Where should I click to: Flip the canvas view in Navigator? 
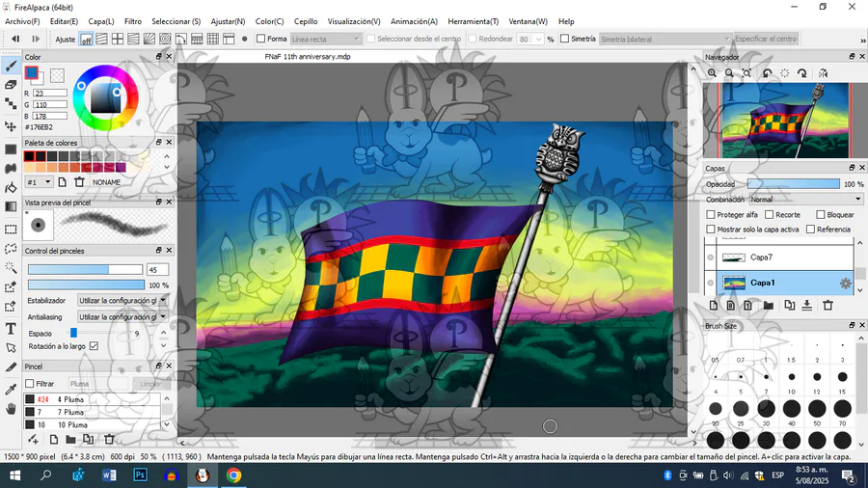tap(824, 73)
